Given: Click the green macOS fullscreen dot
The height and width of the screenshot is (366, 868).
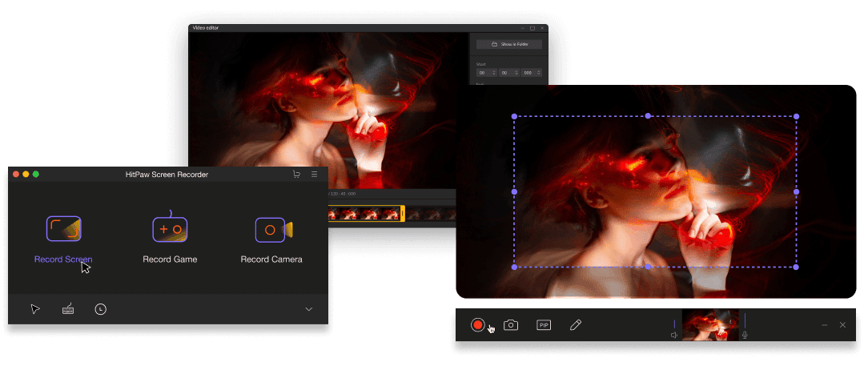Looking at the screenshot, I should (35, 175).
